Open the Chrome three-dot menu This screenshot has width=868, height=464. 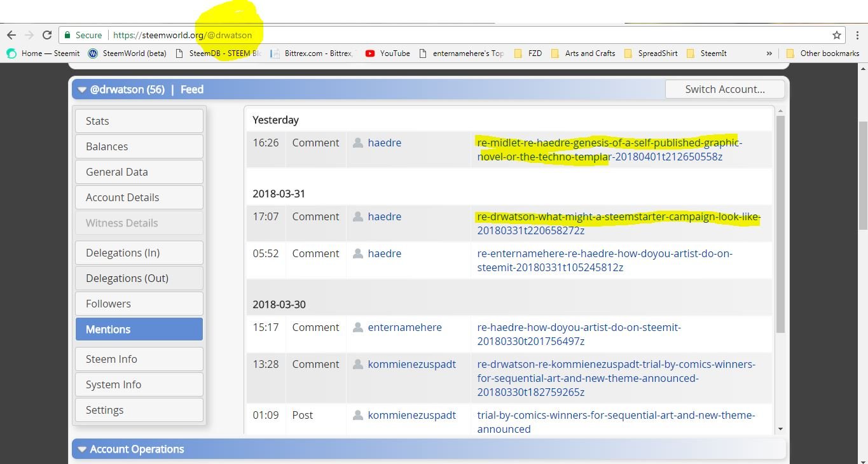(x=857, y=35)
